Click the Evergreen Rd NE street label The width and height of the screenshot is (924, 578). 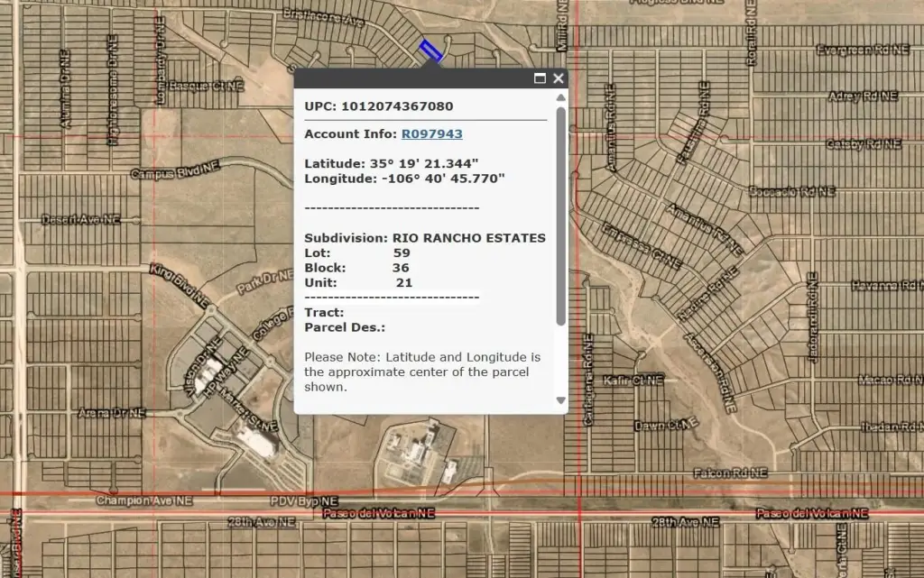(x=861, y=50)
